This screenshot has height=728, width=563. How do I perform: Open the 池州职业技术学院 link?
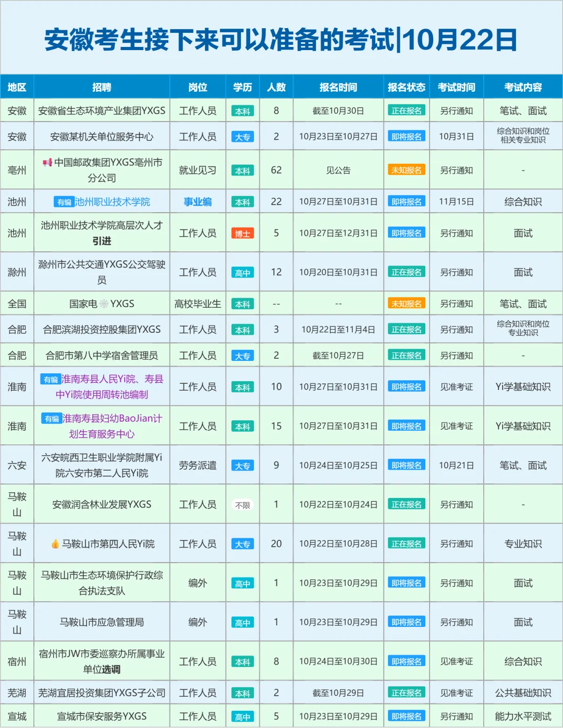click(x=114, y=201)
